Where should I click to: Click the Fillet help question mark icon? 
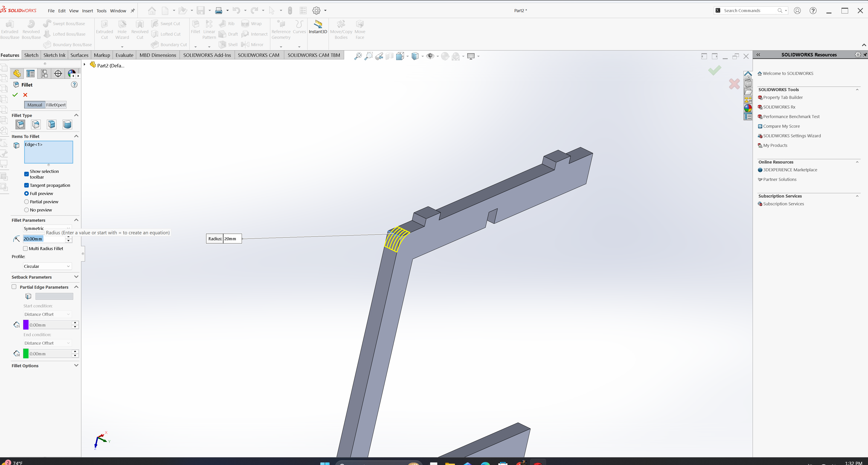pos(74,85)
